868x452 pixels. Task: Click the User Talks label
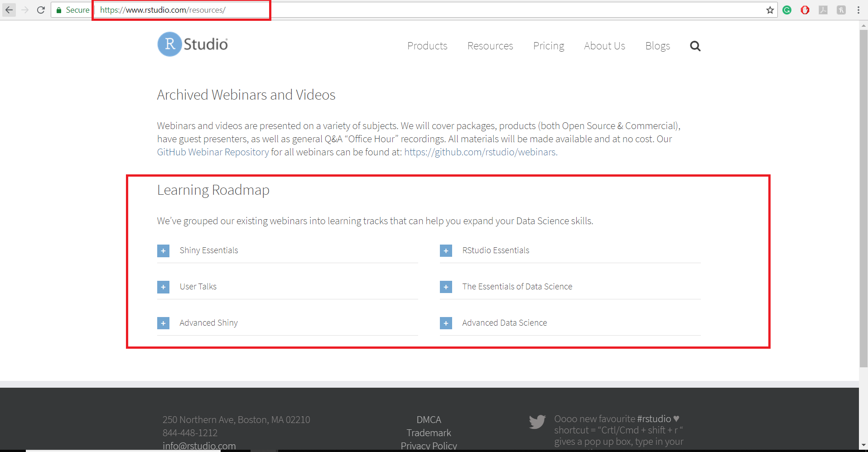coord(198,287)
